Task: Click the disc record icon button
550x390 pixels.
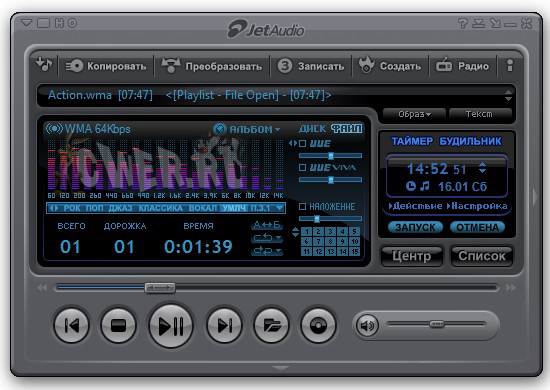Action: 318,325
